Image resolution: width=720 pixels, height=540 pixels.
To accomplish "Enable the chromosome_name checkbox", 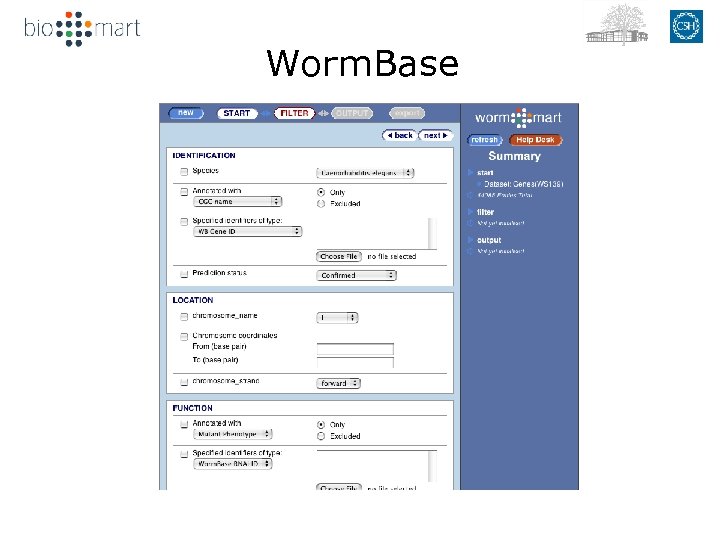I will (x=184, y=316).
